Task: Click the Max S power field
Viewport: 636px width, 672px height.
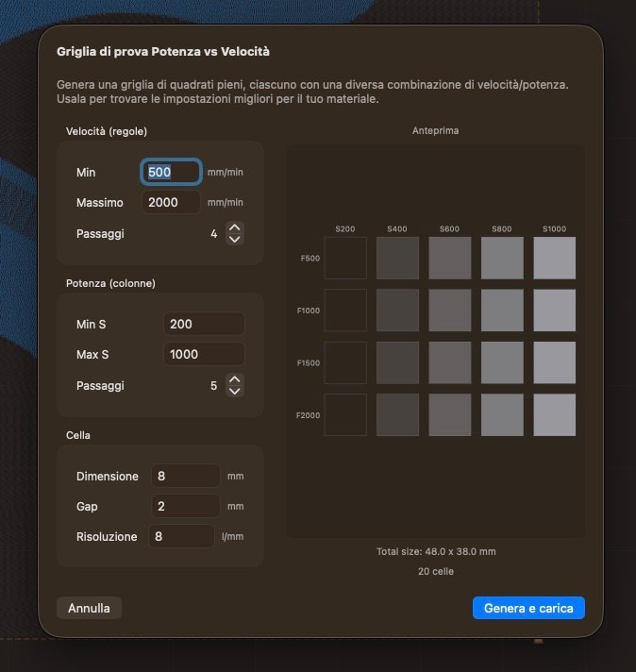Action: (x=203, y=354)
